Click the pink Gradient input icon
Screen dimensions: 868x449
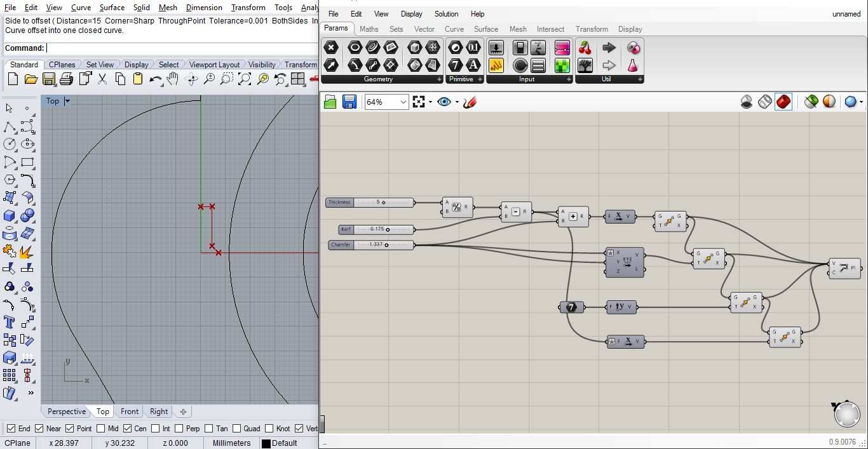click(x=562, y=48)
